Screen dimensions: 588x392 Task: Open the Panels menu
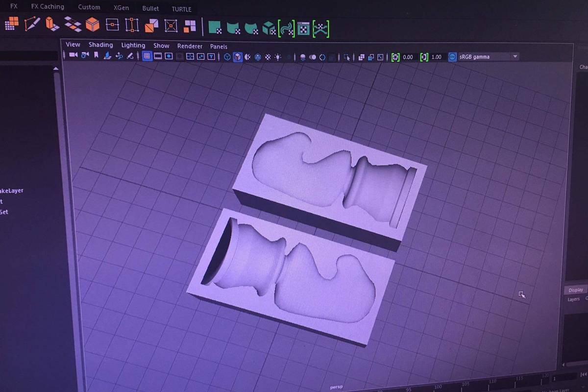tap(219, 47)
